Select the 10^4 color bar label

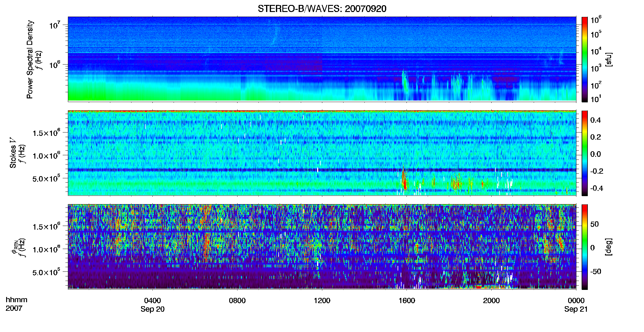click(x=596, y=51)
